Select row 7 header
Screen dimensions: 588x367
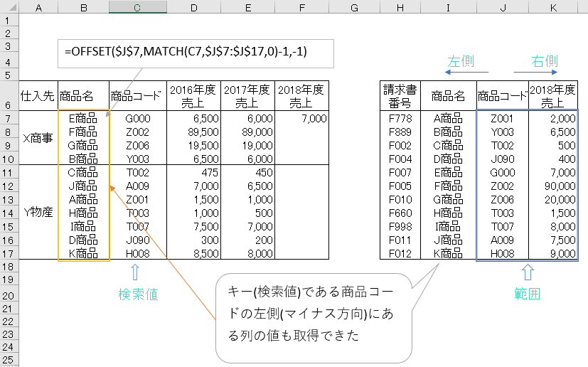tap(9, 119)
